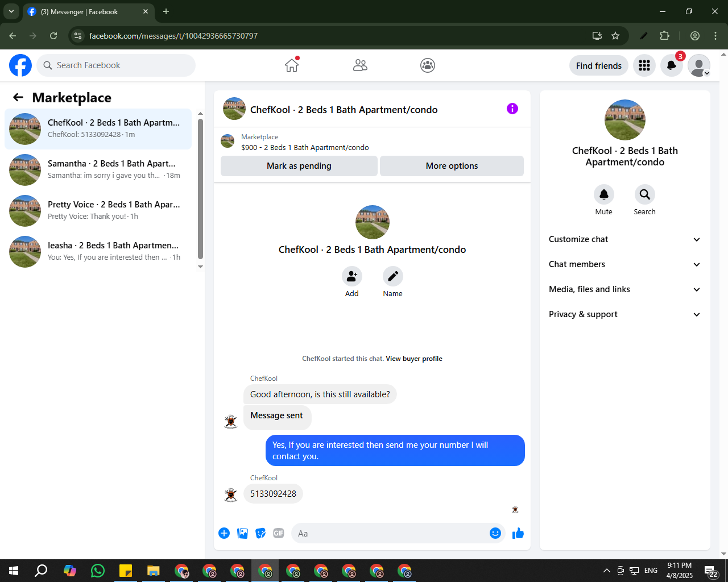Click the browser address bar URL

pyautogui.click(x=173, y=36)
